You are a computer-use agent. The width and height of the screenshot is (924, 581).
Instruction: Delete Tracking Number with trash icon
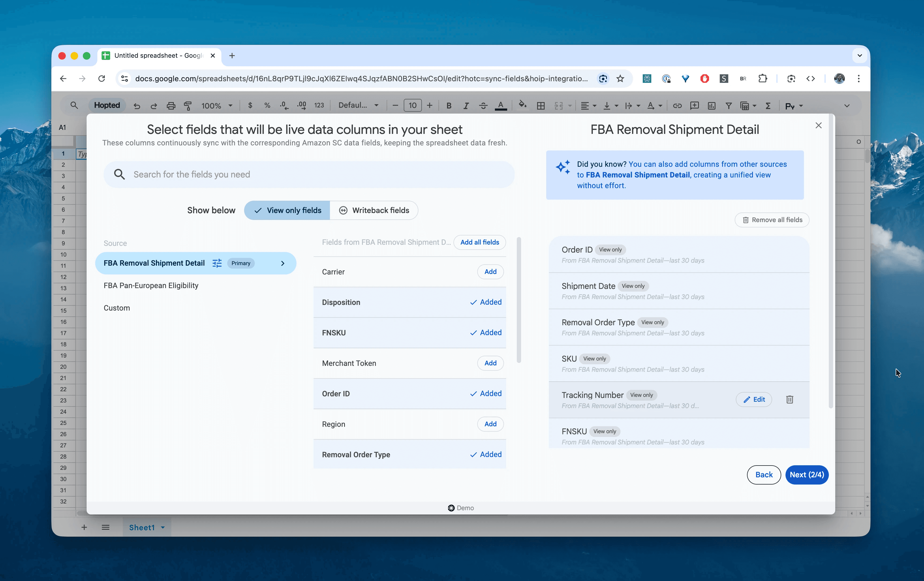[x=790, y=400]
